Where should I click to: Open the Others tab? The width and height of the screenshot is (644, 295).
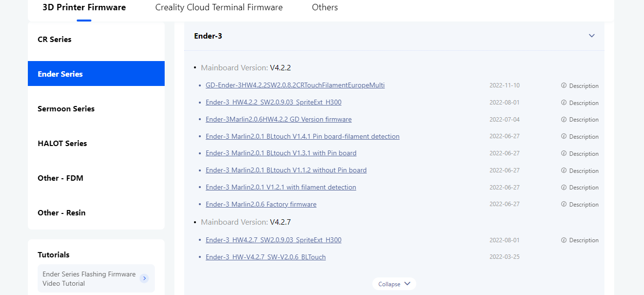pyautogui.click(x=325, y=7)
